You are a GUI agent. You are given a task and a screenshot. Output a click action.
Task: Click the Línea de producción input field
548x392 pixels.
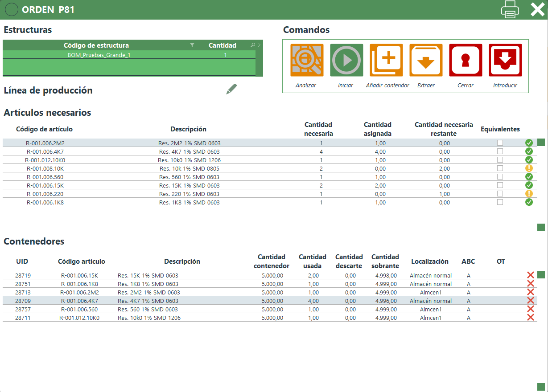(x=161, y=90)
